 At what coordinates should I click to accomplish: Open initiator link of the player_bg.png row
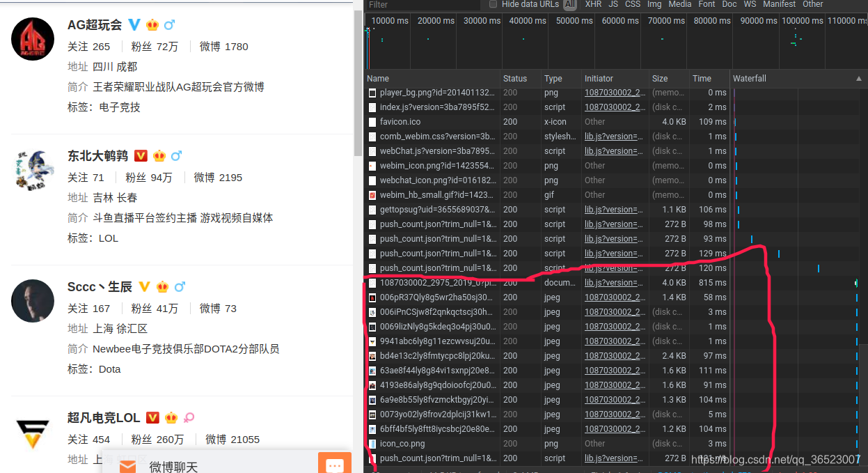pos(615,93)
